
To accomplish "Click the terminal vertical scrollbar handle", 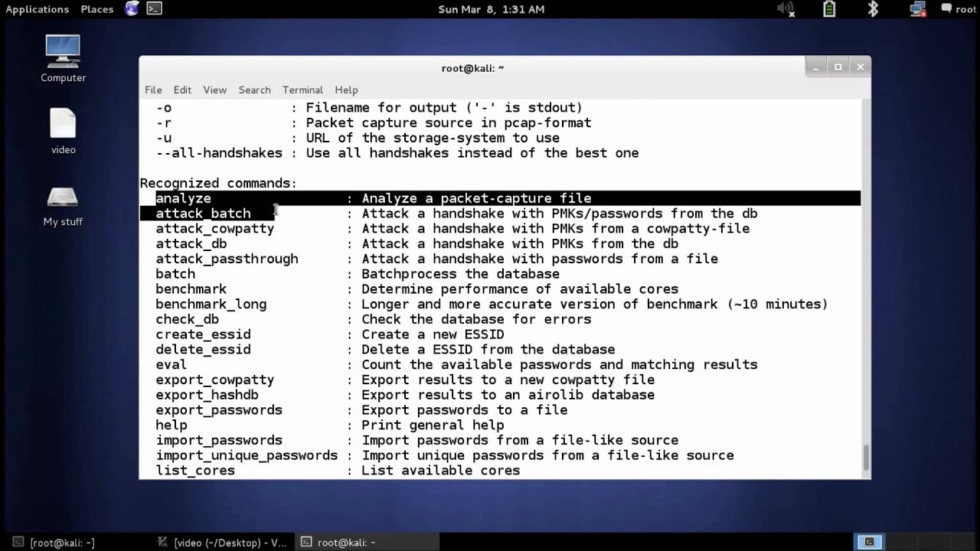I will 866,458.
